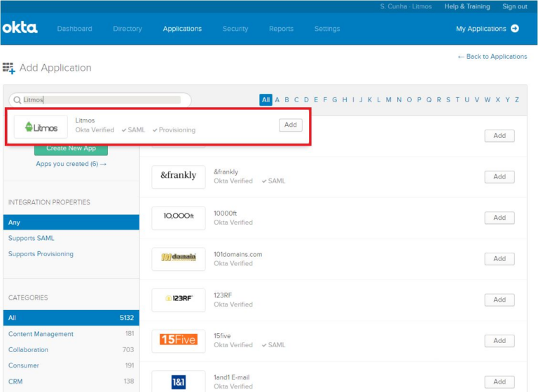Click the Add Application grid icon
This screenshot has width=538, height=392.
[x=9, y=68]
